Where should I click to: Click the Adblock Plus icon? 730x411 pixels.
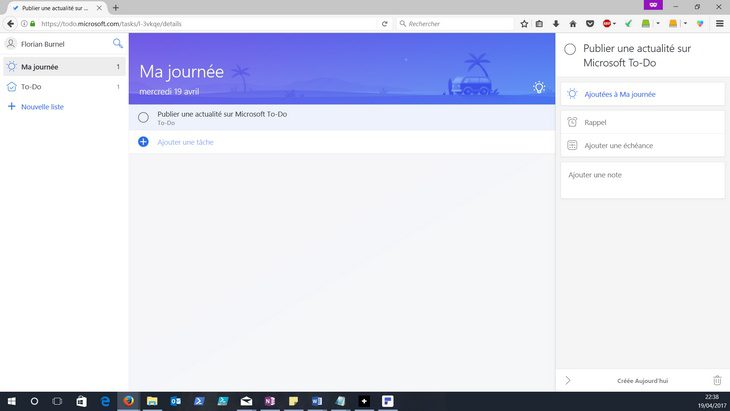point(607,23)
